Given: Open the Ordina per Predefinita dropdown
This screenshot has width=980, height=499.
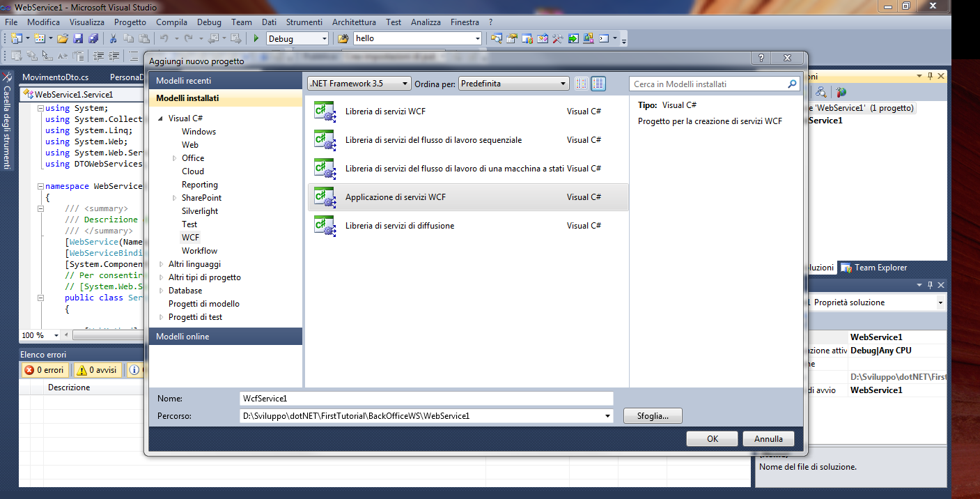Looking at the screenshot, I should pyautogui.click(x=515, y=84).
